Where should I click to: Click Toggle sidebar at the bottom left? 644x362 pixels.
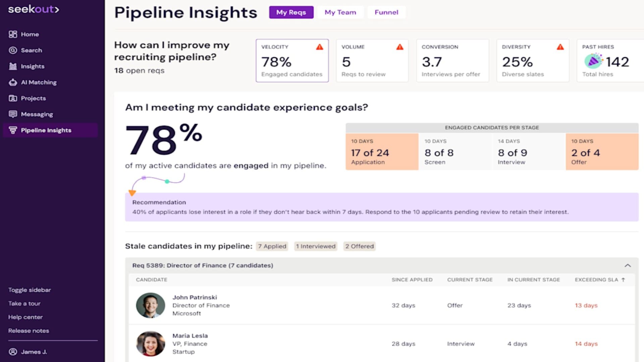30,290
